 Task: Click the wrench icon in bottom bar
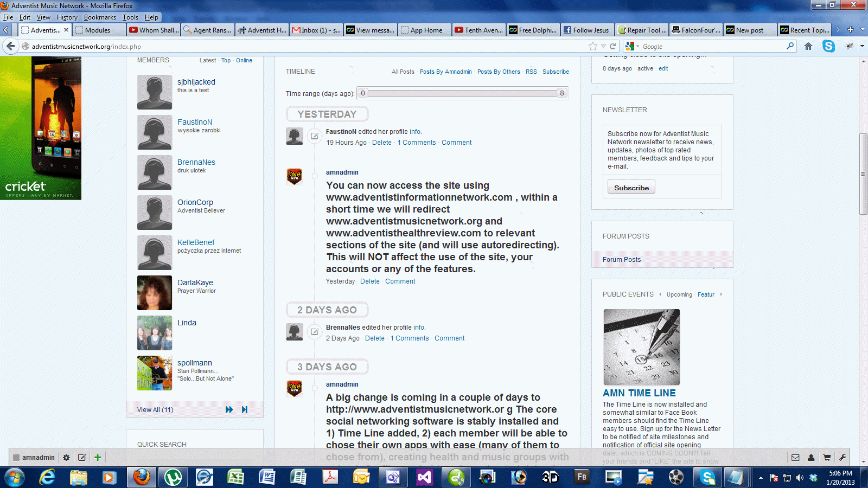click(x=843, y=458)
